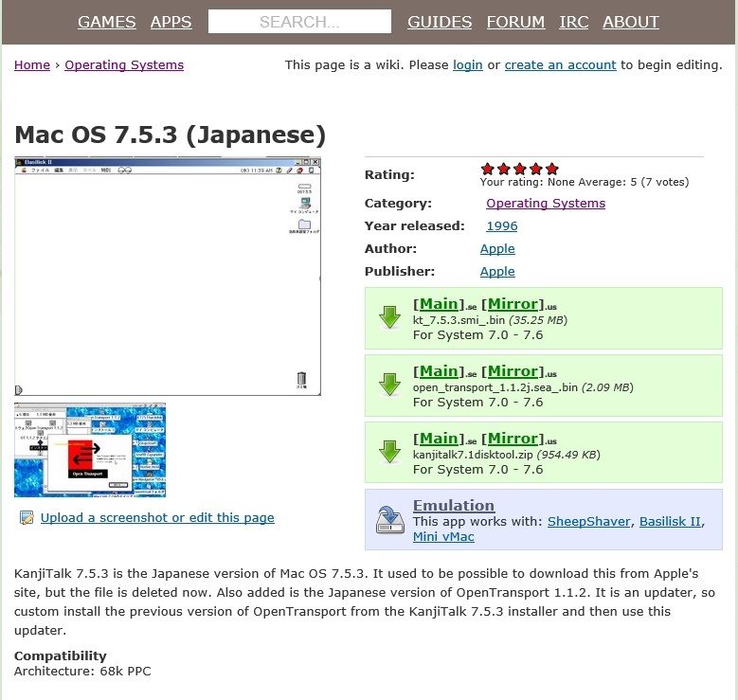Download kanjitalk7.1disktool.zip from Mirror

[x=513, y=439]
